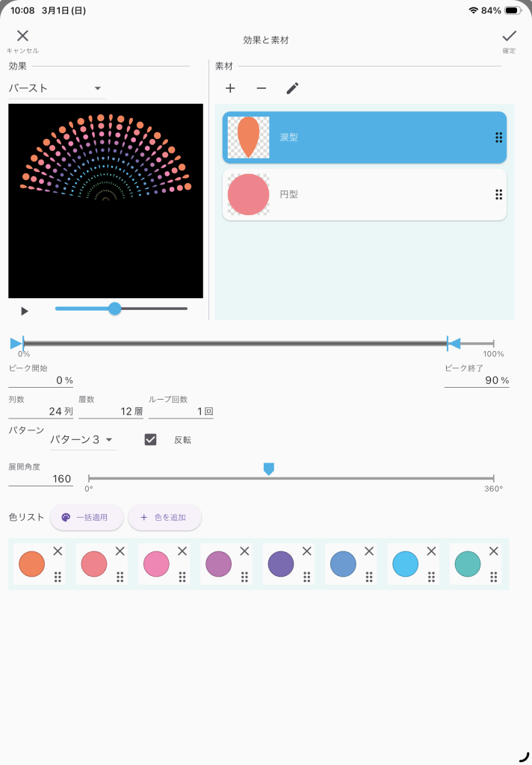Confirm with the checkmark icon

pos(509,36)
